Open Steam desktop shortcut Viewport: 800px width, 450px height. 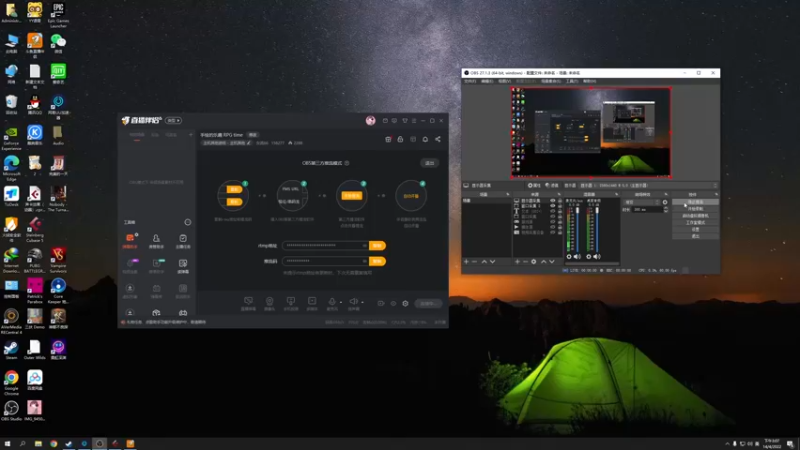point(11,349)
